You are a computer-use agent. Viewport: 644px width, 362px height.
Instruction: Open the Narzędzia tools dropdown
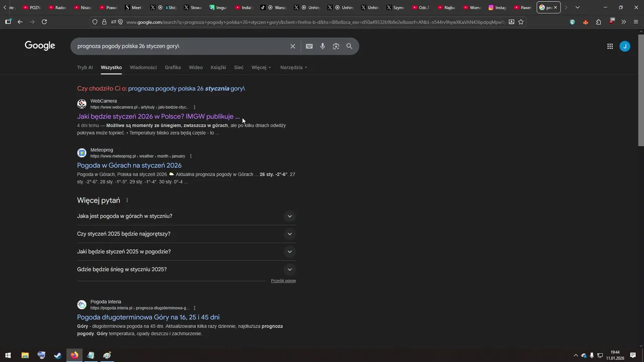click(x=293, y=67)
